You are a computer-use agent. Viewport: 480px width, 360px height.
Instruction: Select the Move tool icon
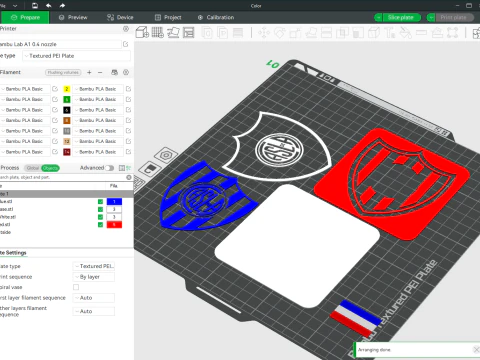[264, 33]
